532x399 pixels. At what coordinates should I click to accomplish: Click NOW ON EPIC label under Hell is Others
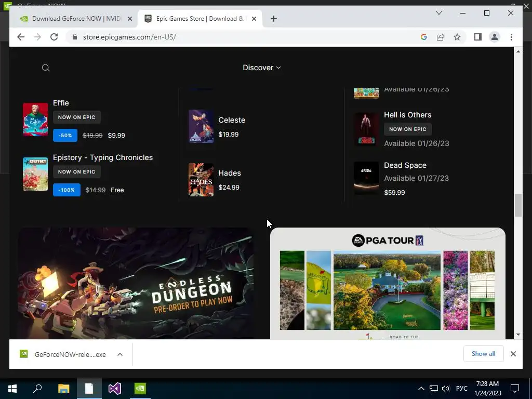pyautogui.click(x=407, y=129)
